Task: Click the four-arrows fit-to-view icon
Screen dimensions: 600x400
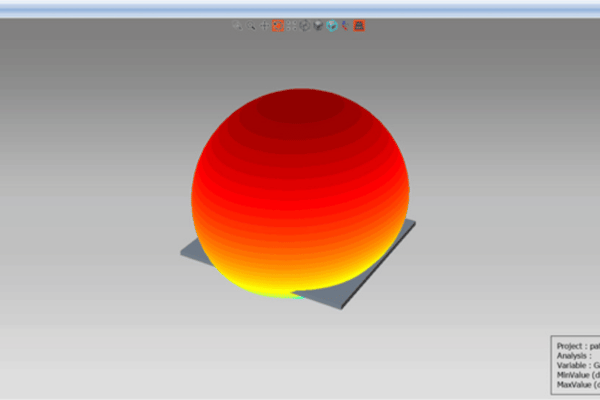Action: [x=291, y=26]
